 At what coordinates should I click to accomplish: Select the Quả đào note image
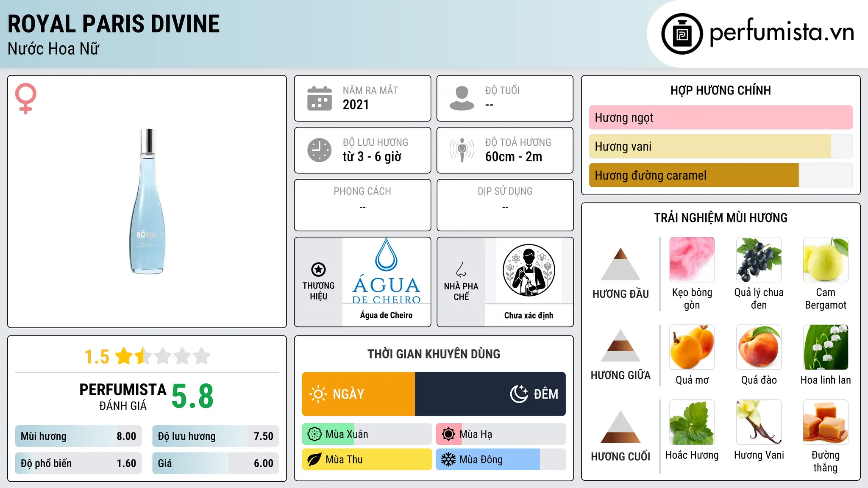759,347
